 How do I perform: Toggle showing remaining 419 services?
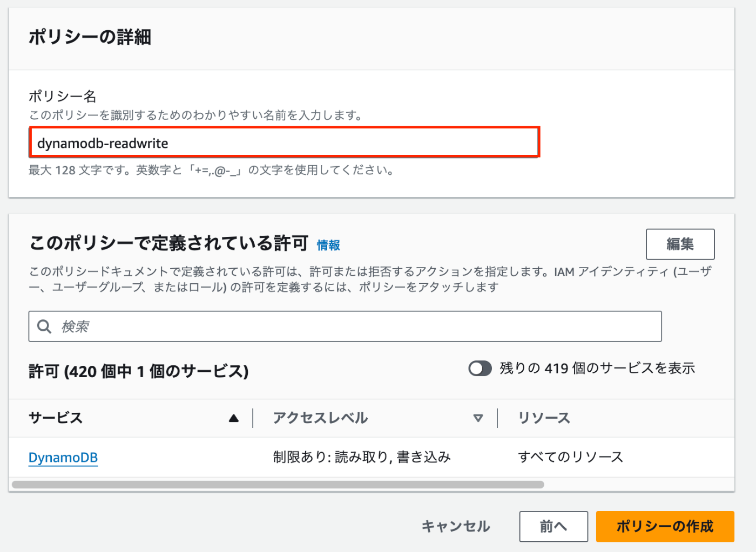coord(480,369)
